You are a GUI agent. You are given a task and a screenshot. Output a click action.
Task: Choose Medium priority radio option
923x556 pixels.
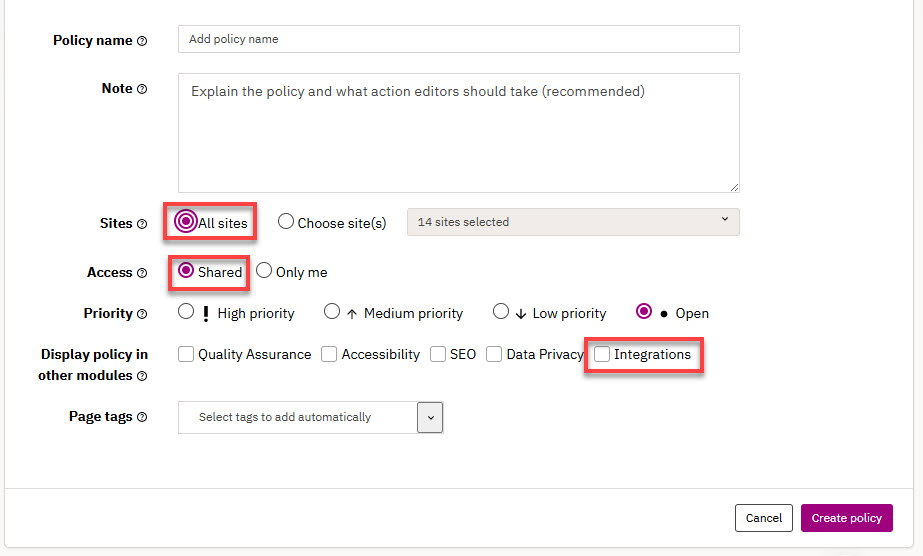coord(332,311)
